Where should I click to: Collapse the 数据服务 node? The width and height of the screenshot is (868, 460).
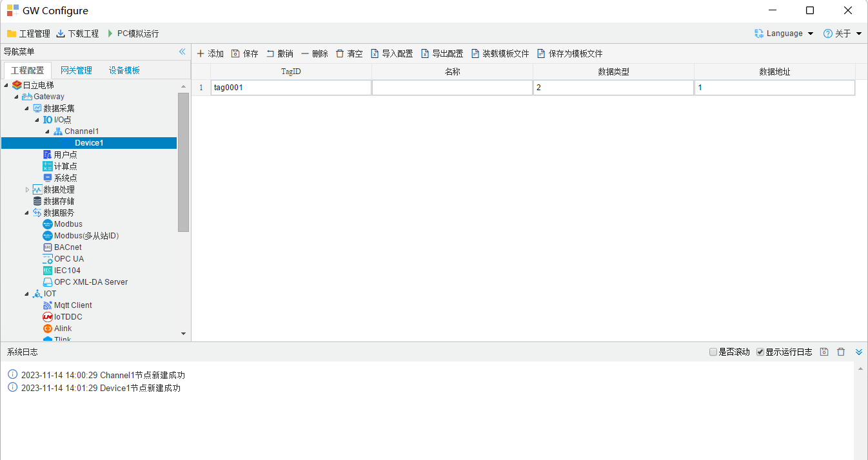[x=27, y=213]
